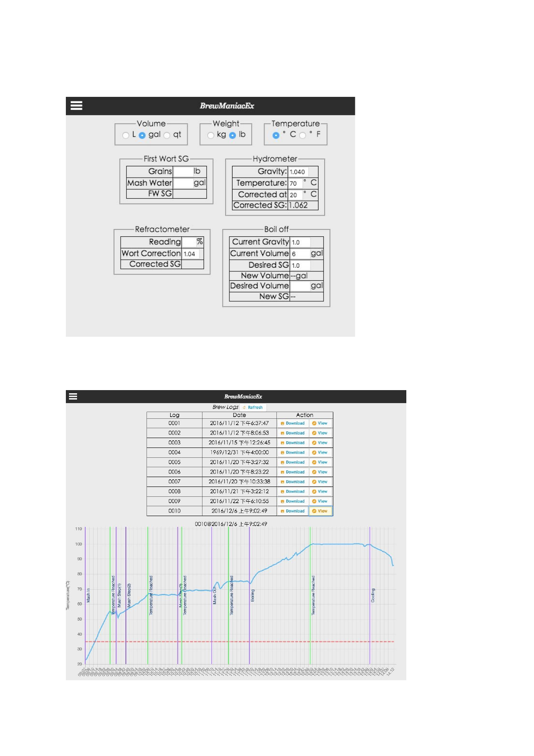Click Hydrometer Gravity field showing 1.040

298,172
